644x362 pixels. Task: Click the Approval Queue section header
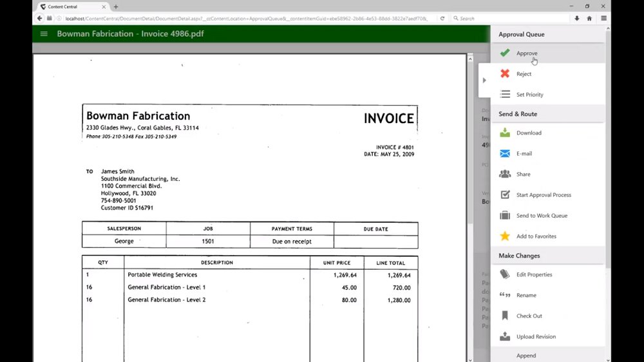[x=548, y=34]
